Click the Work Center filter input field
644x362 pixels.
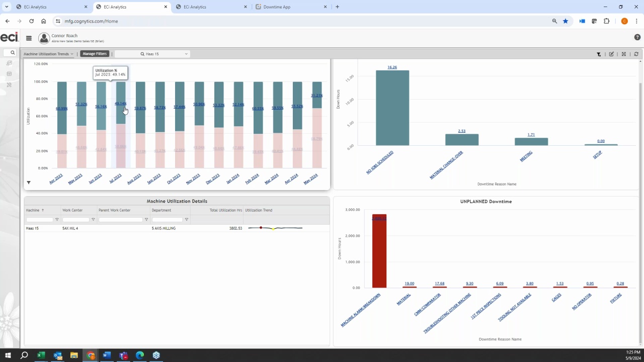(x=76, y=220)
